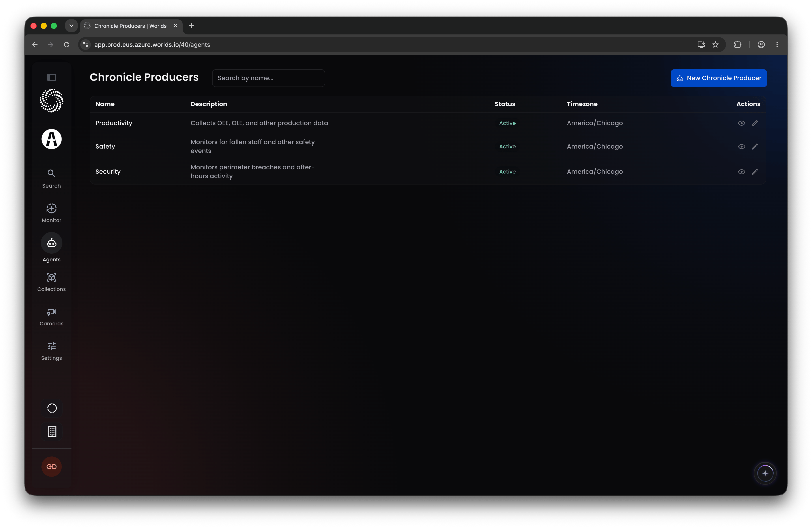This screenshot has height=528, width=812.
Task: Click the Worlds spiral logo in sidebar
Action: point(52,101)
